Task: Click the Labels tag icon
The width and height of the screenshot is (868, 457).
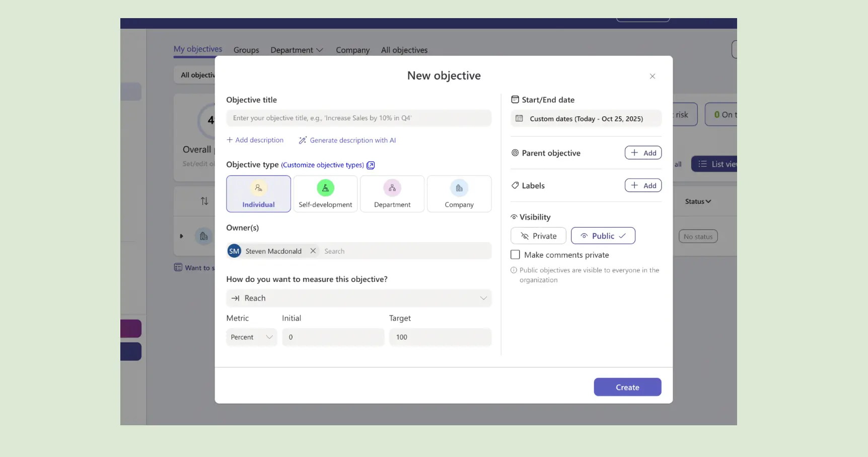Action: (515, 185)
